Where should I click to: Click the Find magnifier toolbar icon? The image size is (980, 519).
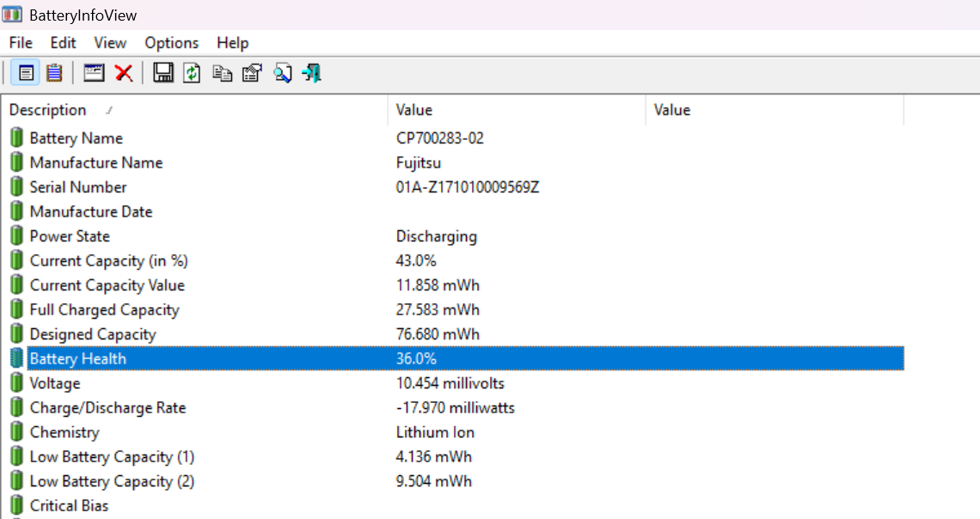(283, 73)
